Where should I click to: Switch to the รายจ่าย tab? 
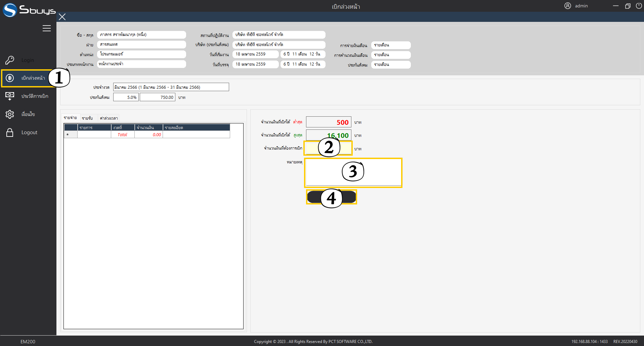pyautogui.click(x=71, y=118)
